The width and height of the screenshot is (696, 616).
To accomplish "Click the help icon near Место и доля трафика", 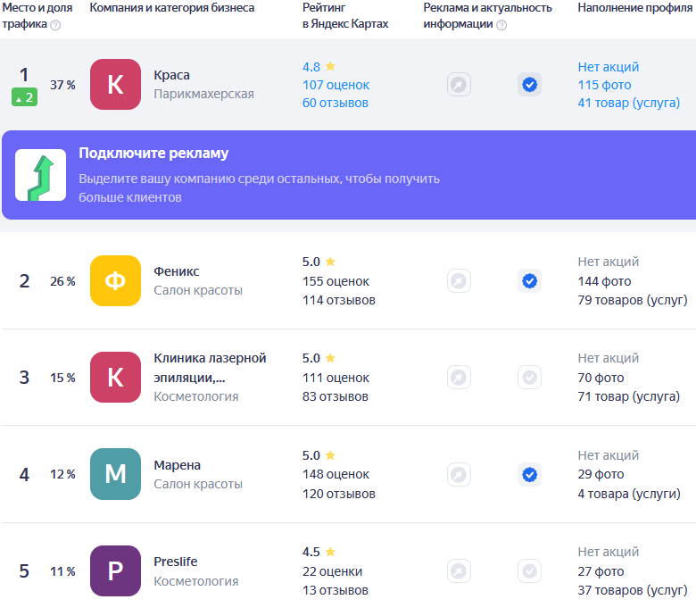I will coord(56,25).
